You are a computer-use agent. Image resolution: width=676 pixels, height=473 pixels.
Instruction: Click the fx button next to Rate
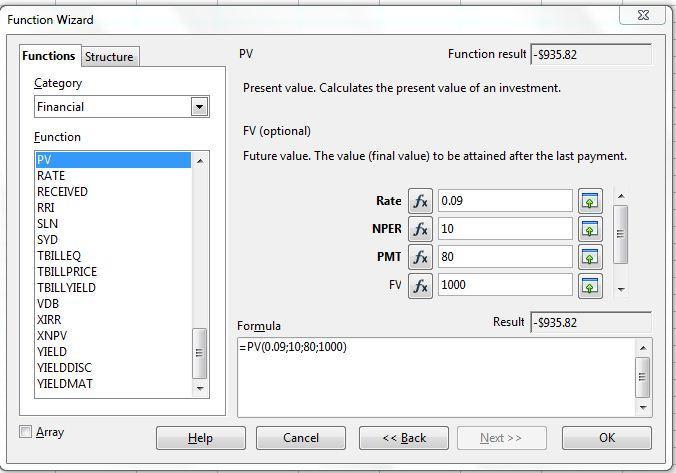pyautogui.click(x=420, y=201)
